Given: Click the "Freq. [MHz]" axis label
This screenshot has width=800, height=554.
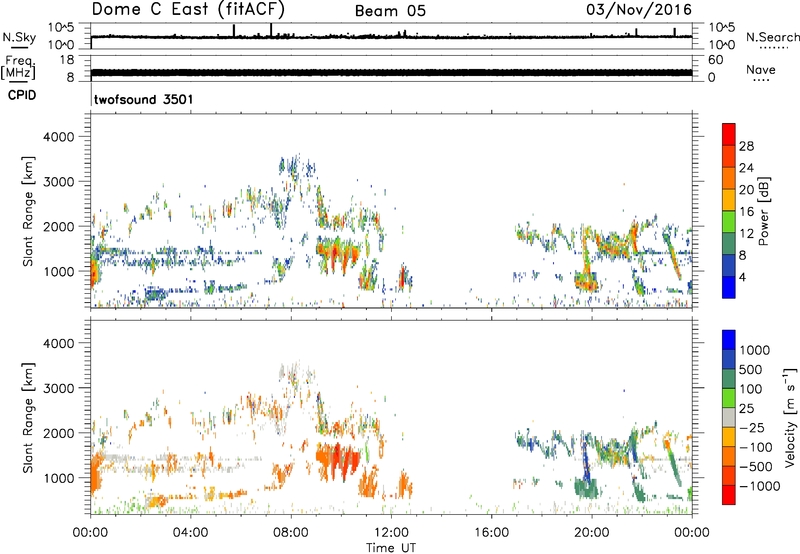Looking at the screenshot, I should coord(18,67).
